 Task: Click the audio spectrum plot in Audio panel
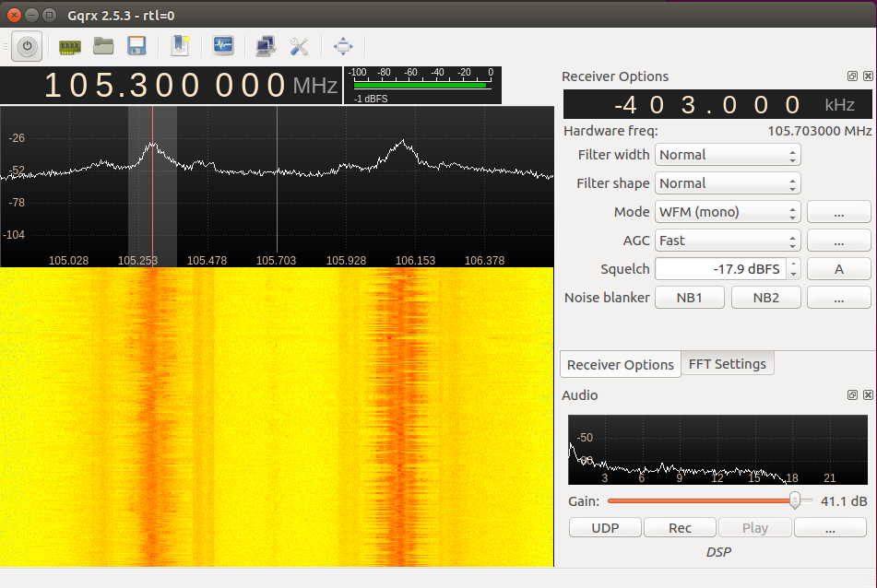[717, 450]
